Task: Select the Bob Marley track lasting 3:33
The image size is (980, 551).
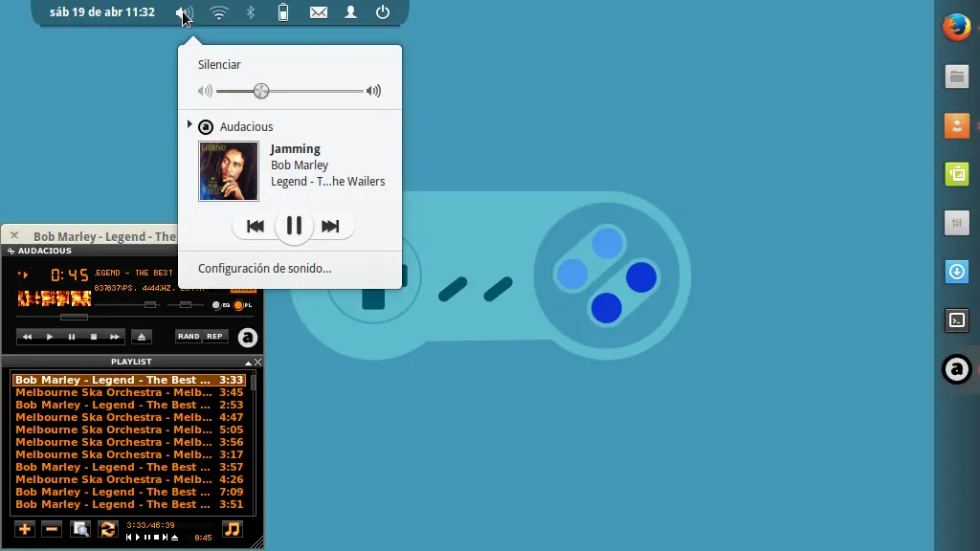Action: point(129,380)
